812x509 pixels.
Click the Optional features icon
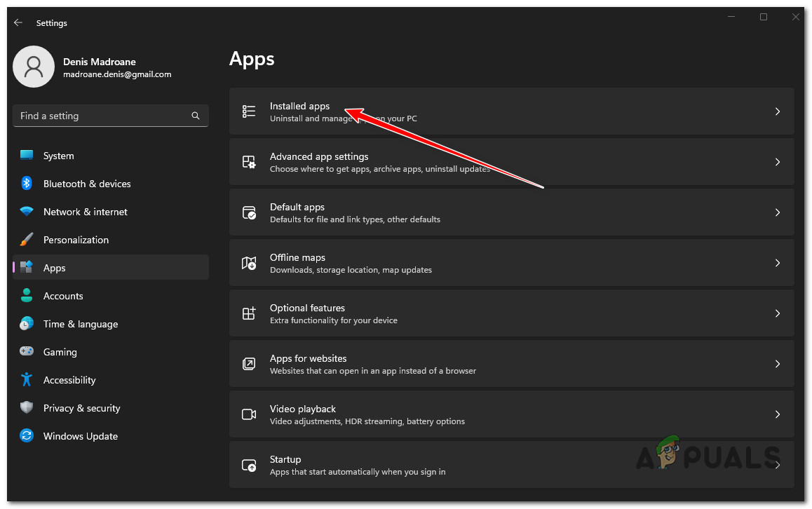249,313
